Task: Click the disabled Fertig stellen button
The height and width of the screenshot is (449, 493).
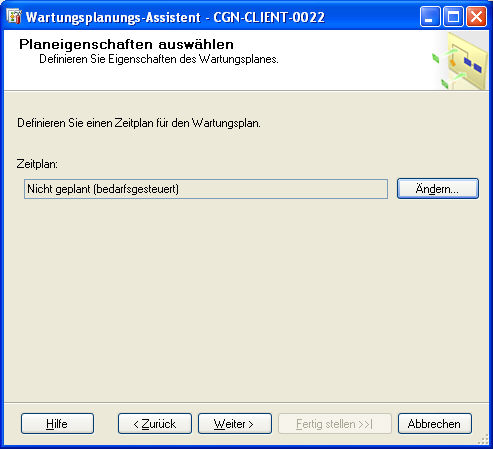Action: (335, 424)
